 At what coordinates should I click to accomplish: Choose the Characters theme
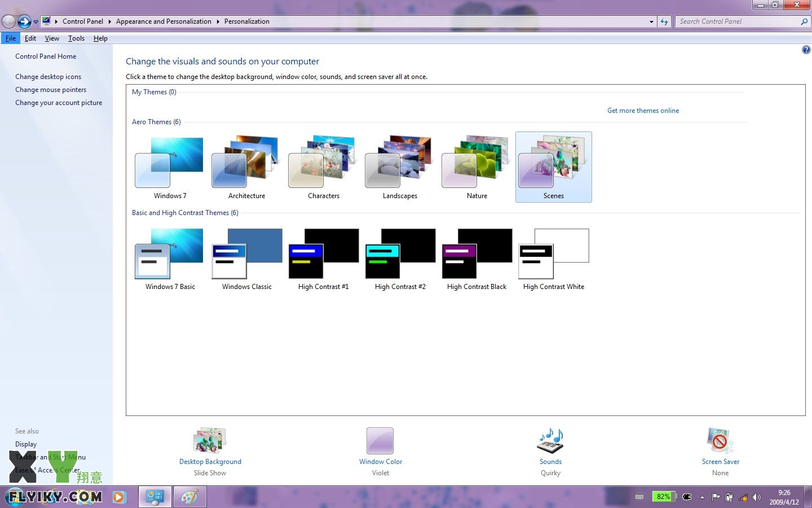coord(323,167)
